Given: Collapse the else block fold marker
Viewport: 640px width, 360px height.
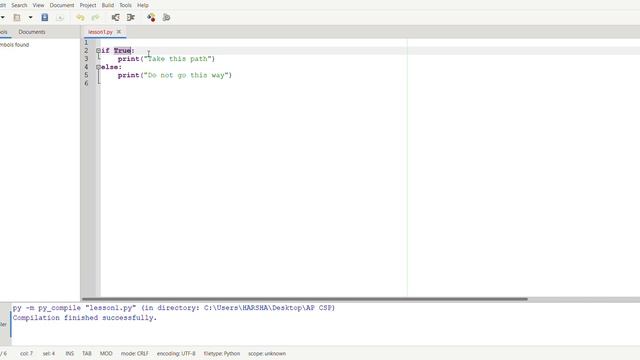Looking at the screenshot, I should (x=98, y=67).
